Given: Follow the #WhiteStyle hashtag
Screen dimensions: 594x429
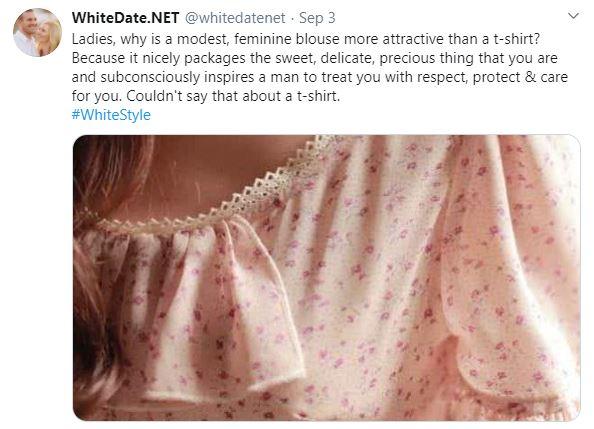Looking at the screenshot, I should (x=111, y=115).
